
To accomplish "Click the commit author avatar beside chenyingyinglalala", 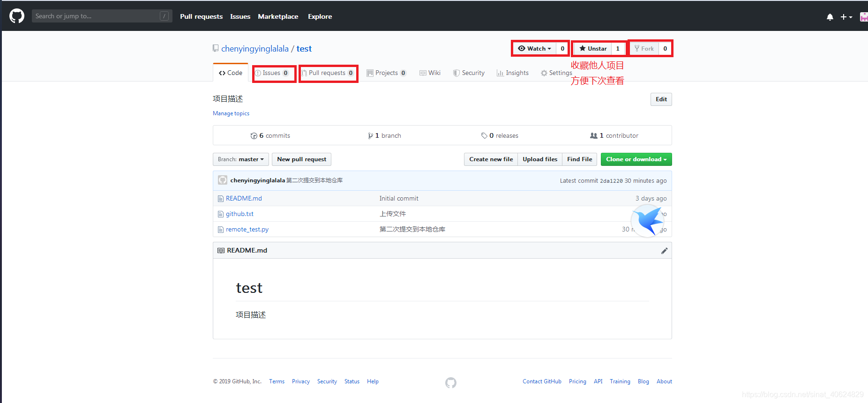I will [x=223, y=180].
